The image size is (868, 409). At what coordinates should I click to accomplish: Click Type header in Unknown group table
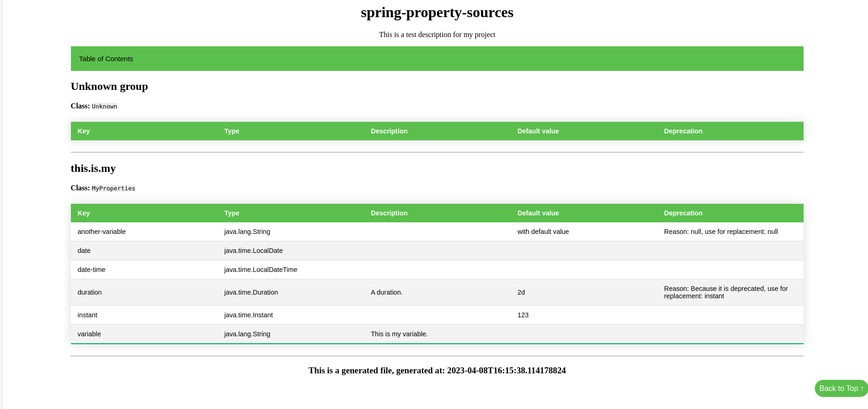tap(232, 131)
